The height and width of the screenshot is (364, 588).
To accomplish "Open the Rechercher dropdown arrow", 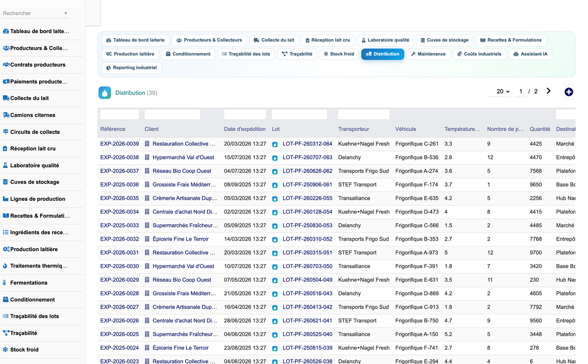I will [x=66, y=13].
